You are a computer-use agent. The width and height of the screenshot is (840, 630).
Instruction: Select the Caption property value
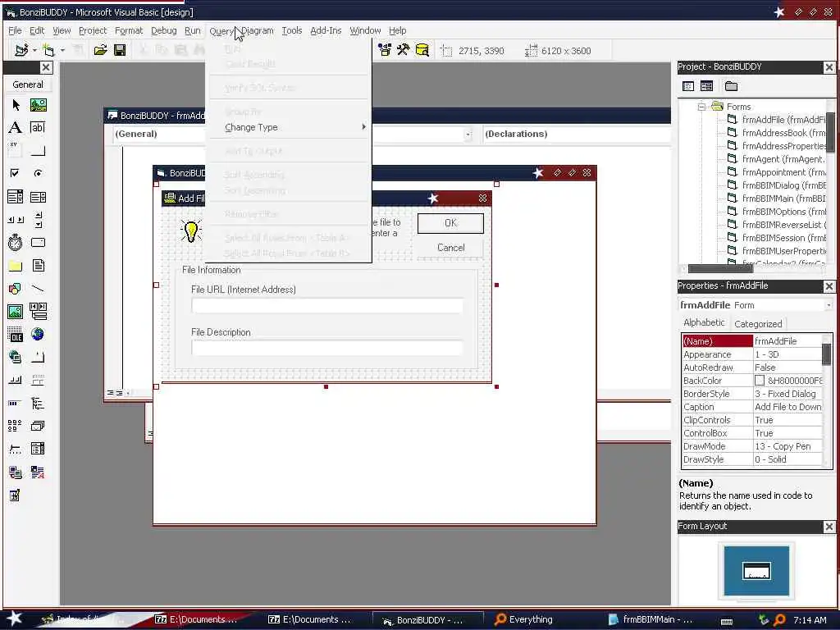(x=788, y=407)
